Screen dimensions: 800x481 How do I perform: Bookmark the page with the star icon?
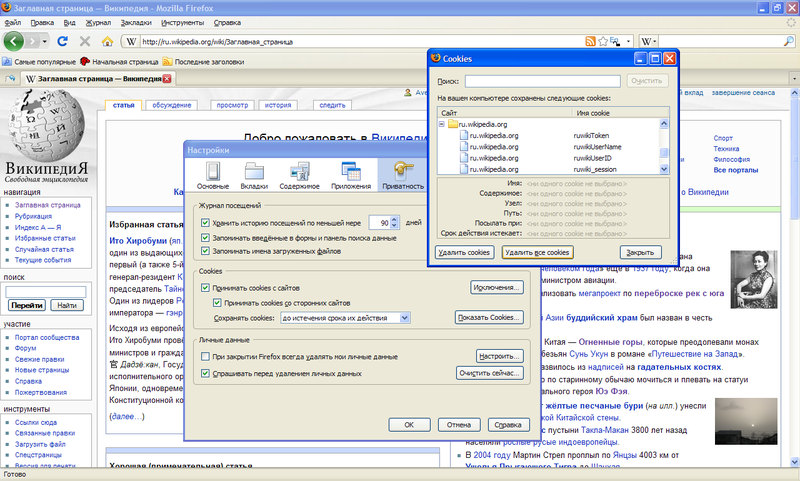click(603, 41)
